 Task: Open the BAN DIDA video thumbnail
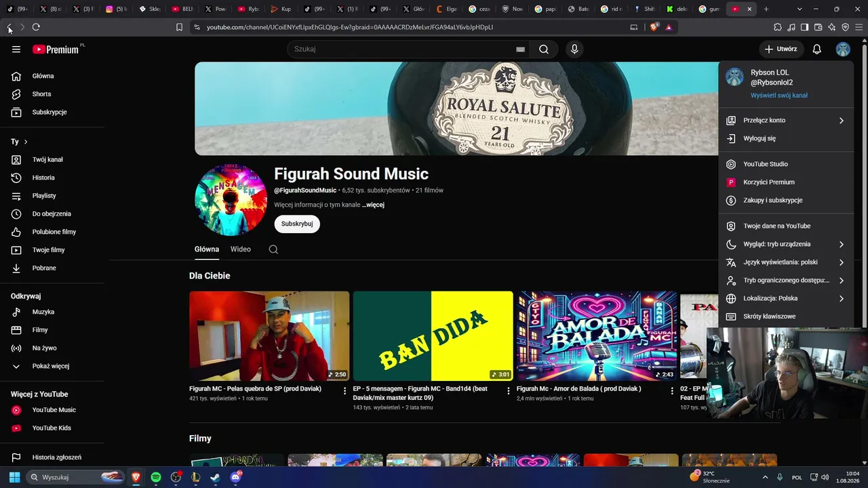coord(433,336)
